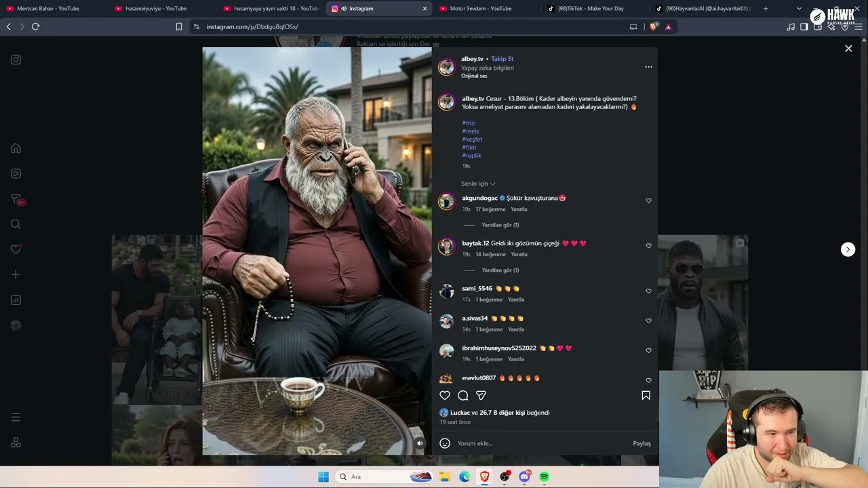Go to the next post arrow
This screenshot has height=488, width=868.
[x=848, y=249]
